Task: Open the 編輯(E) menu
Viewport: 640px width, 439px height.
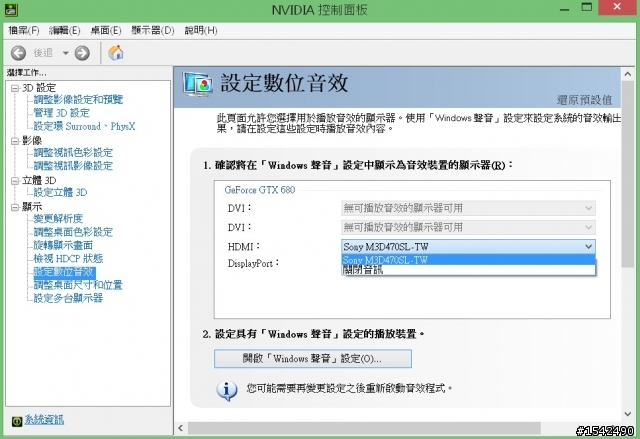Action: coord(64,30)
